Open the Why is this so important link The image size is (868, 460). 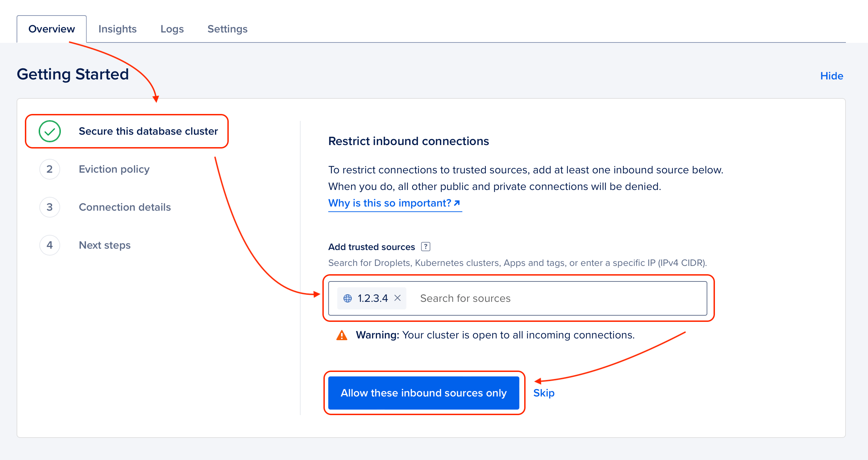point(394,203)
